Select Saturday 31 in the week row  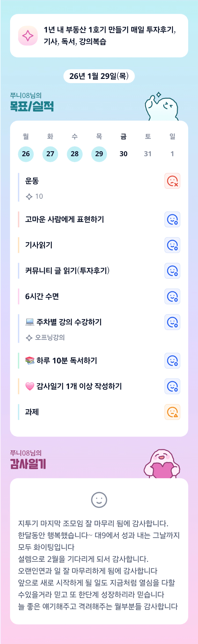148,154
